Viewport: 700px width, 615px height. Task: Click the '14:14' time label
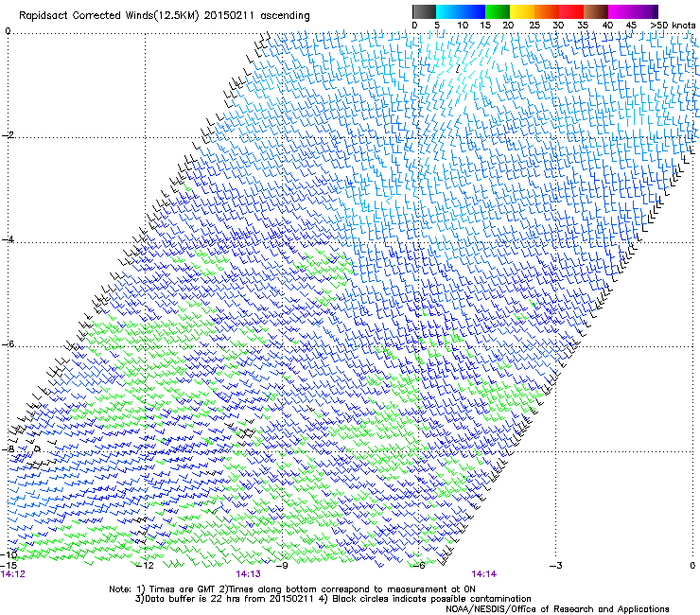[x=484, y=574]
